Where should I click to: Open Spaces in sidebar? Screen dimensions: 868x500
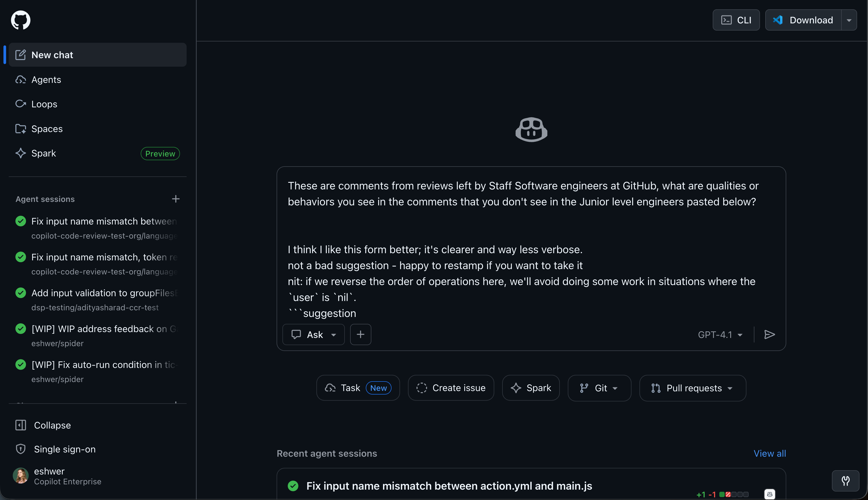(47, 129)
